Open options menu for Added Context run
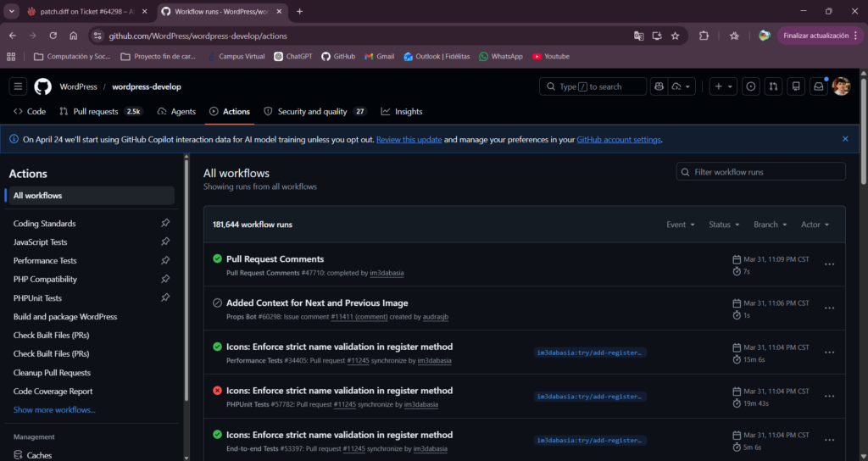Screen dimensions: 868x461 [x=829, y=308]
